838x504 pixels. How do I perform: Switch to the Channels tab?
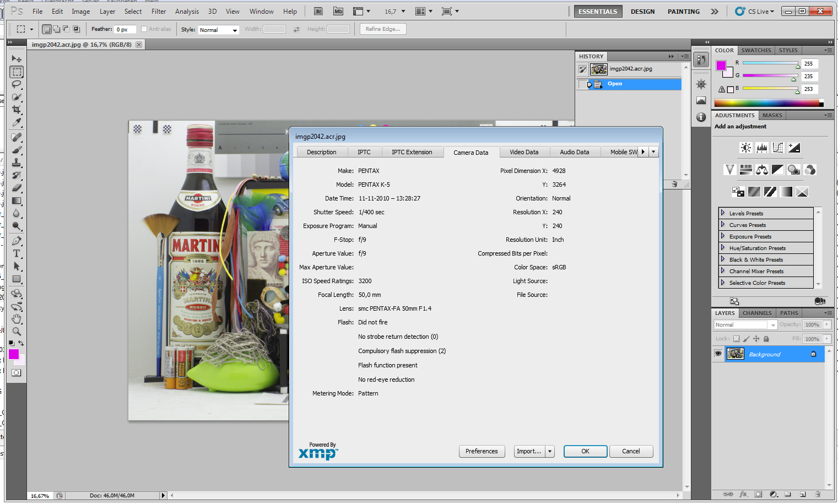(757, 313)
